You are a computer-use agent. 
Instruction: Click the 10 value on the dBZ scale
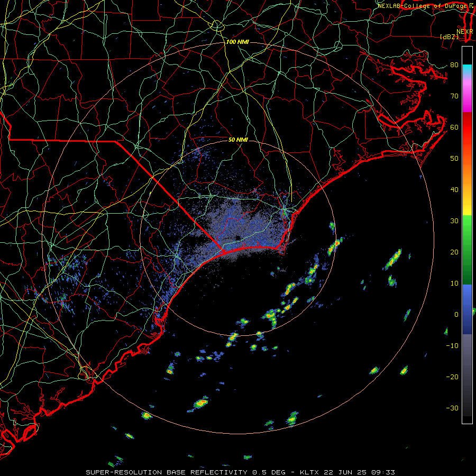point(454,283)
